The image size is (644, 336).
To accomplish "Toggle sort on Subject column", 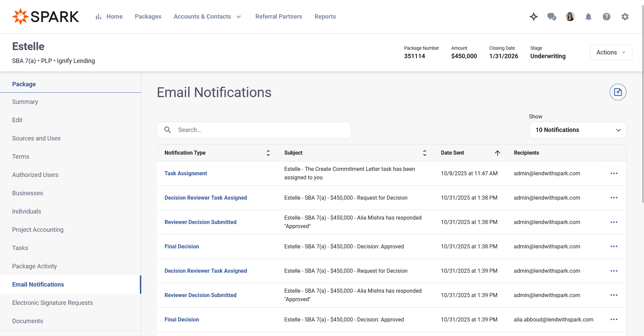I will point(424,153).
